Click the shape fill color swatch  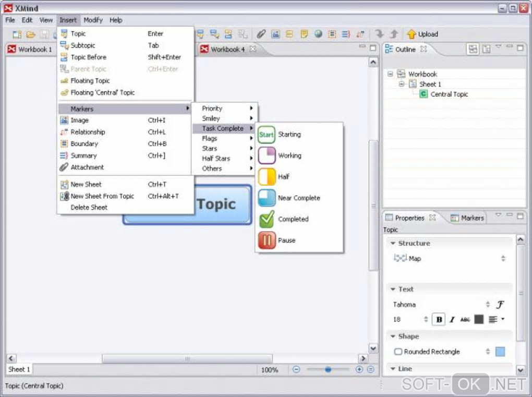click(500, 352)
